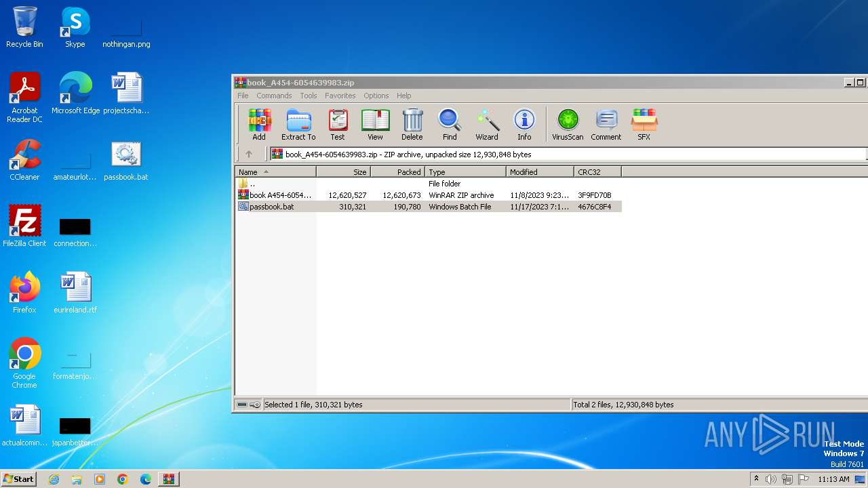The image size is (868, 488).
Task: Click the archive path address field
Action: point(568,155)
